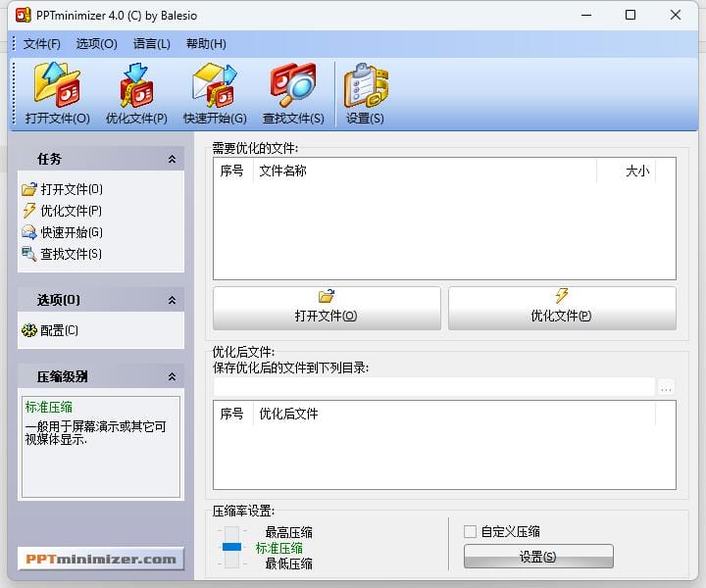Click the 选项(O) panel header title

coord(59,300)
